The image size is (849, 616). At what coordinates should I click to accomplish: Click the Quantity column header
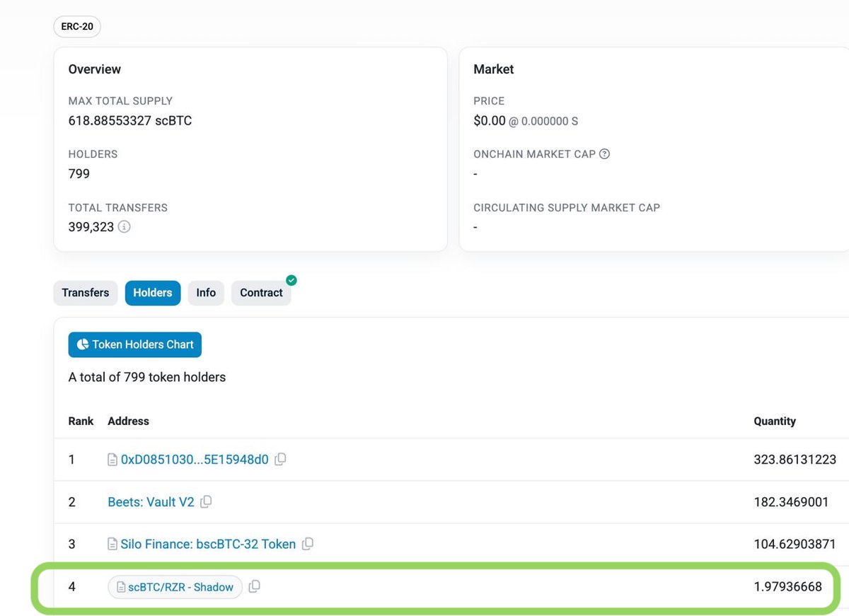tap(775, 421)
